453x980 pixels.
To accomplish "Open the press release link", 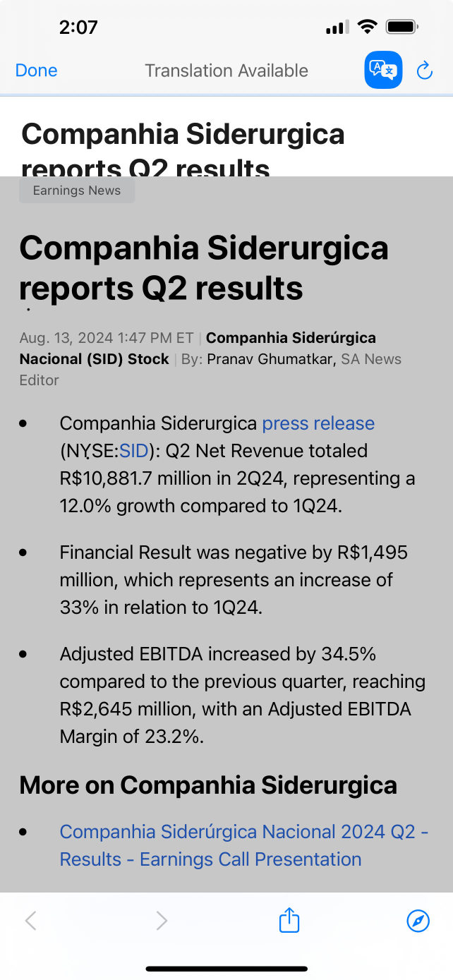I will tap(318, 423).
